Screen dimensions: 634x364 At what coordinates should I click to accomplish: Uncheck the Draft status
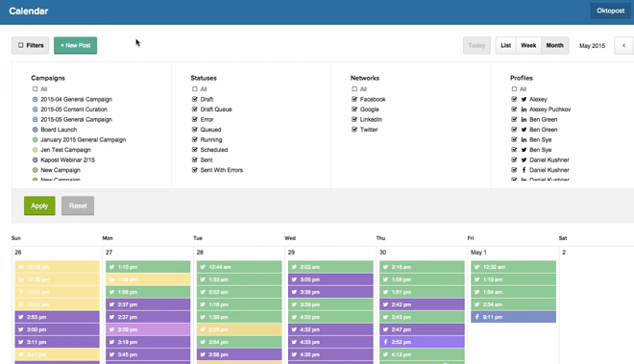click(x=195, y=99)
